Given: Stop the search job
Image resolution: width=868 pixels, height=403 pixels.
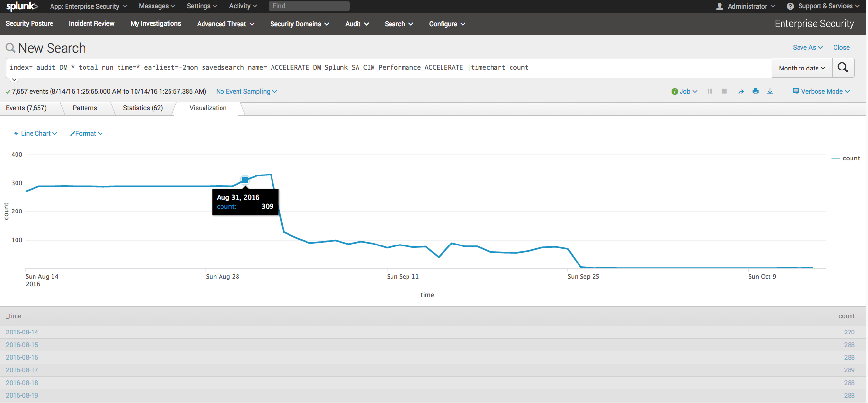Looking at the screenshot, I should [724, 91].
